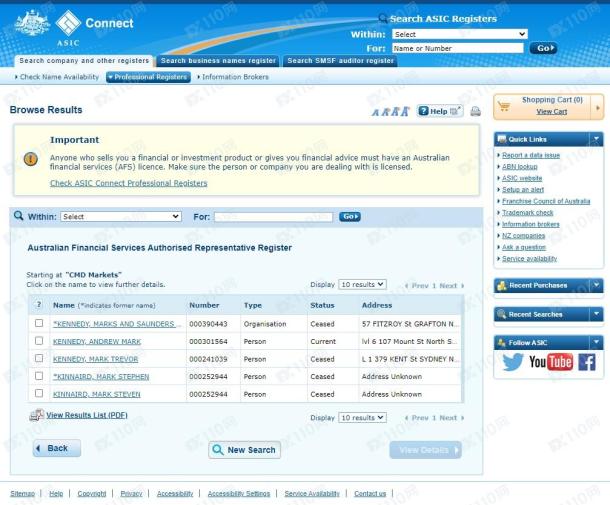Screen dimensions: 610x505
Task: Expand the Recent Searches panel arrow
Action: point(596,314)
